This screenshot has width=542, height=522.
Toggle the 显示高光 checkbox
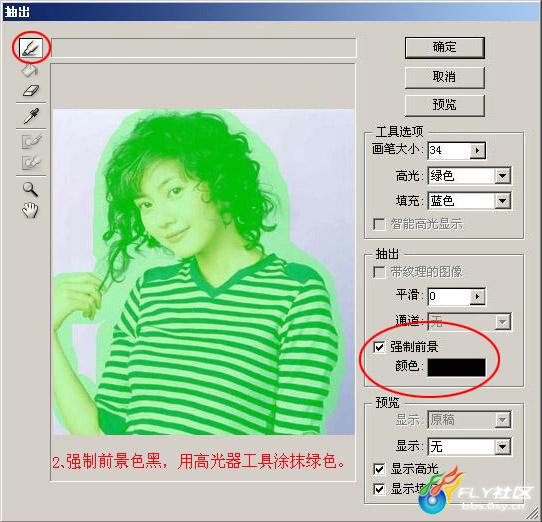[380, 469]
